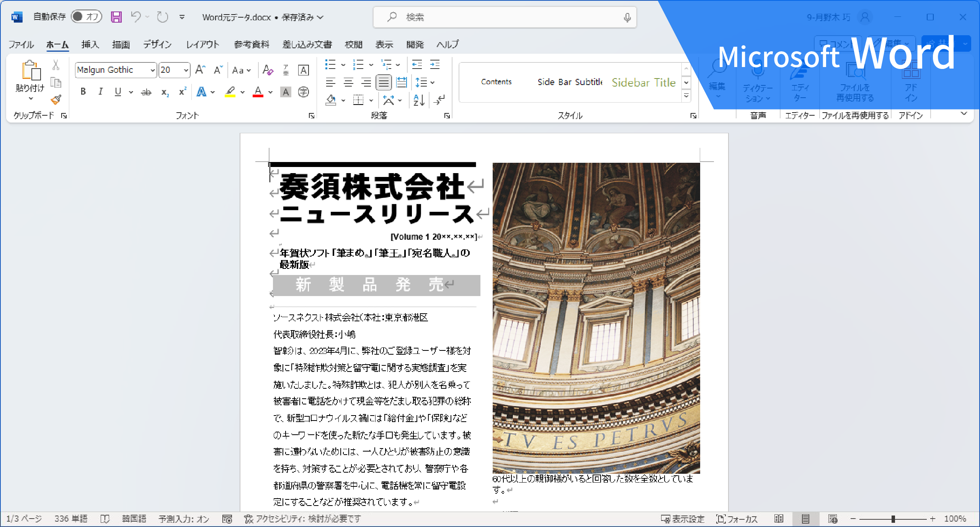The height and width of the screenshot is (527, 980).
Task: Select justify text alignment
Action: 383,82
